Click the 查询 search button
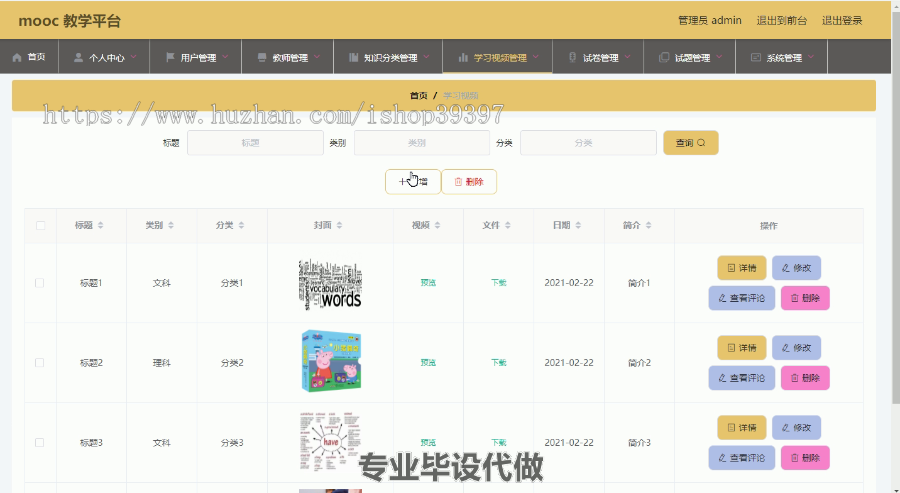The height and width of the screenshot is (493, 900). tap(690, 143)
